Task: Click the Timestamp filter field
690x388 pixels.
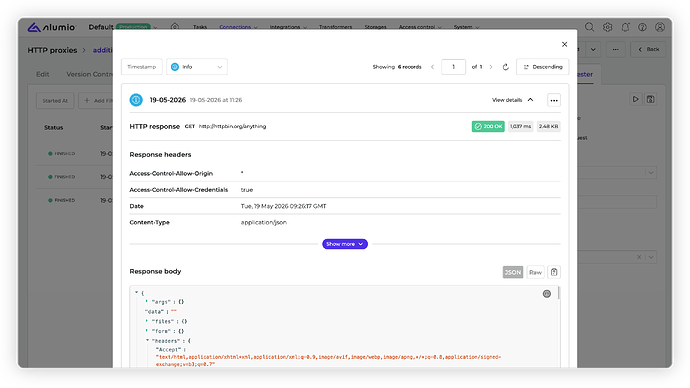Action: [x=142, y=67]
